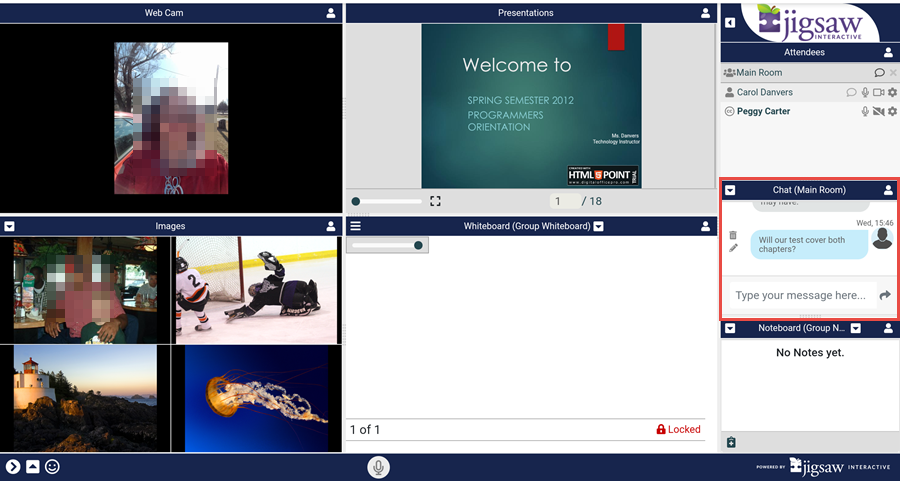Toggle Peggy Carter's disabled camera icon

click(878, 112)
